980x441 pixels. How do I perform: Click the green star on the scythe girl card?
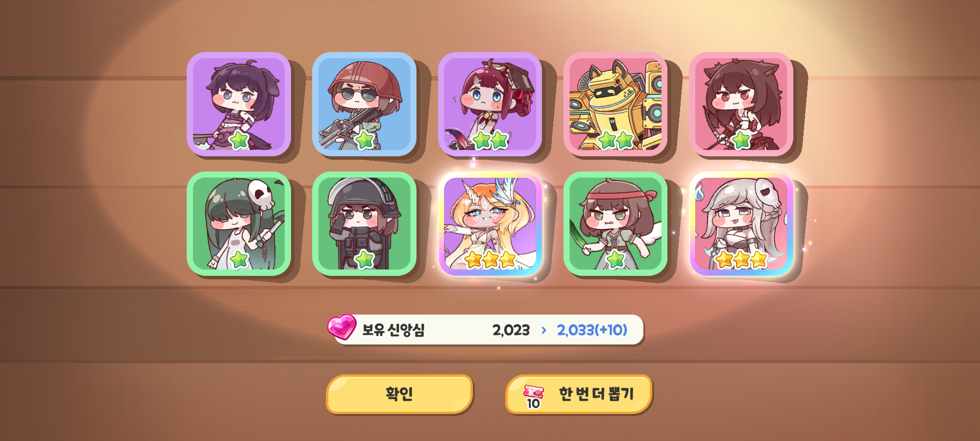tap(239, 140)
